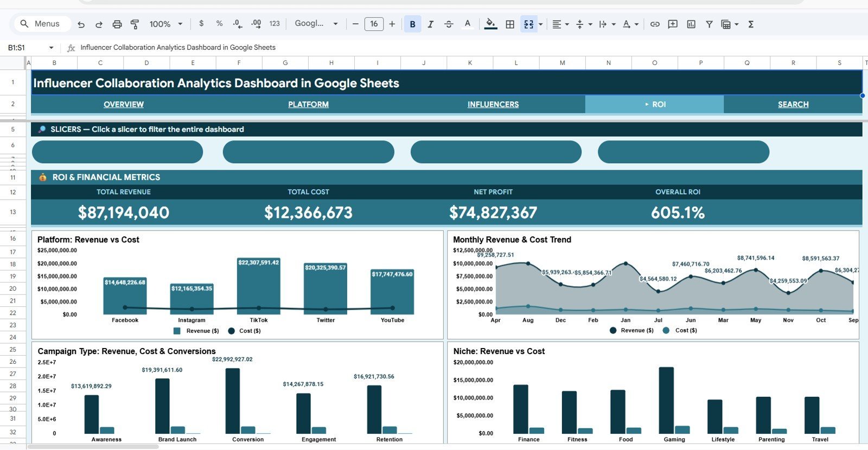
Task: Increase font size with plus button
Action: pos(392,24)
